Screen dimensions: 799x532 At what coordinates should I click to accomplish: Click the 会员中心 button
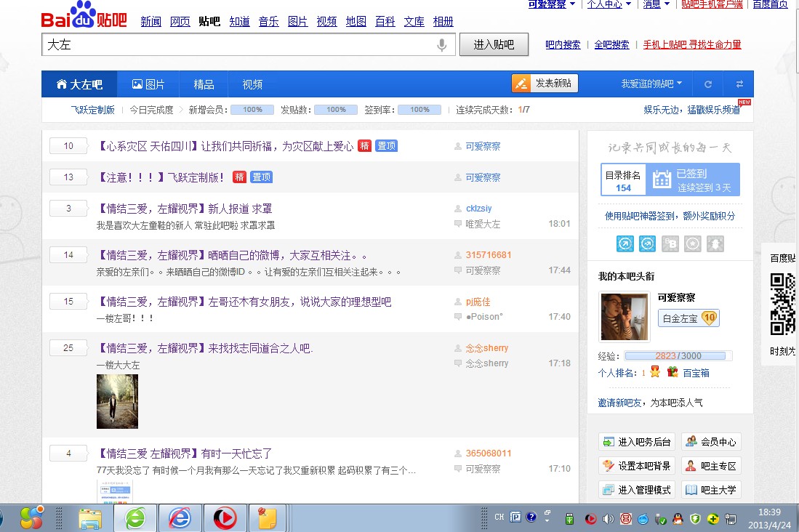click(x=711, y=442)
